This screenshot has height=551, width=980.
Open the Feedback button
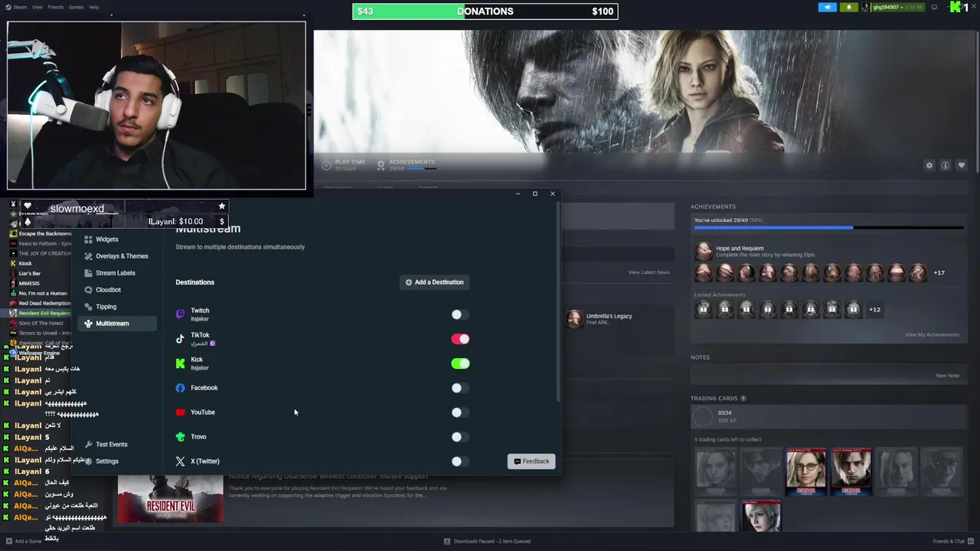pos(531,461)
